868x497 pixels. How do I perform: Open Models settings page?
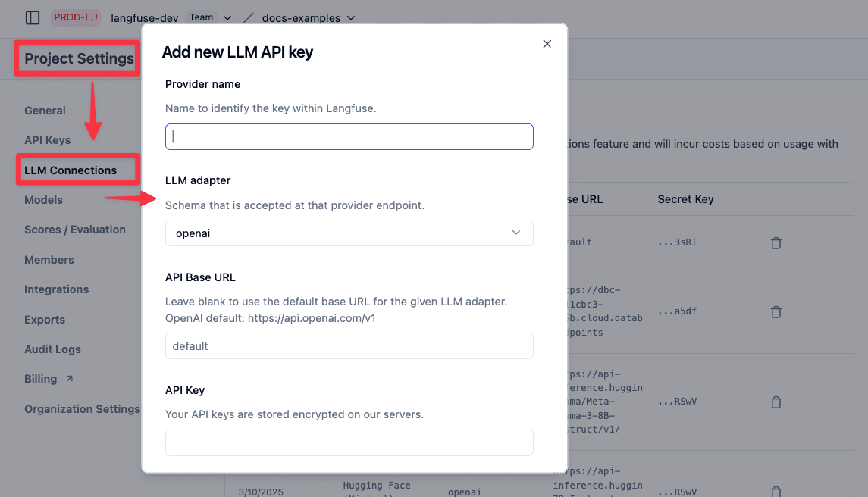[x=44, y=200]
